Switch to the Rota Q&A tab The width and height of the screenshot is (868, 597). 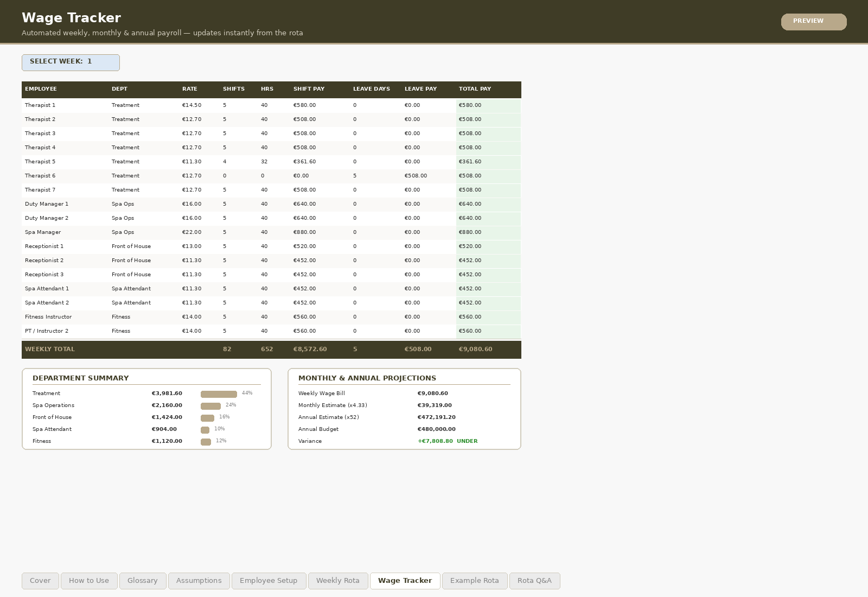(534, 580)
